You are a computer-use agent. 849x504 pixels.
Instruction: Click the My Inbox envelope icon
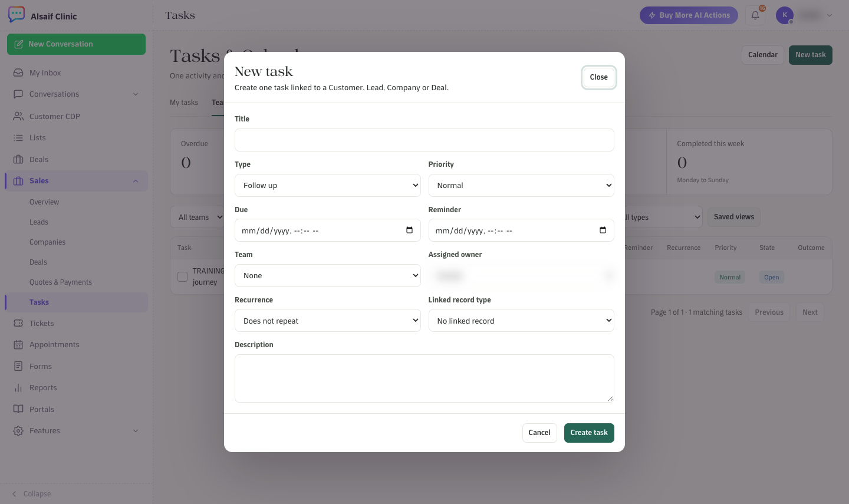pyautogui.click(x=18, y=73)
